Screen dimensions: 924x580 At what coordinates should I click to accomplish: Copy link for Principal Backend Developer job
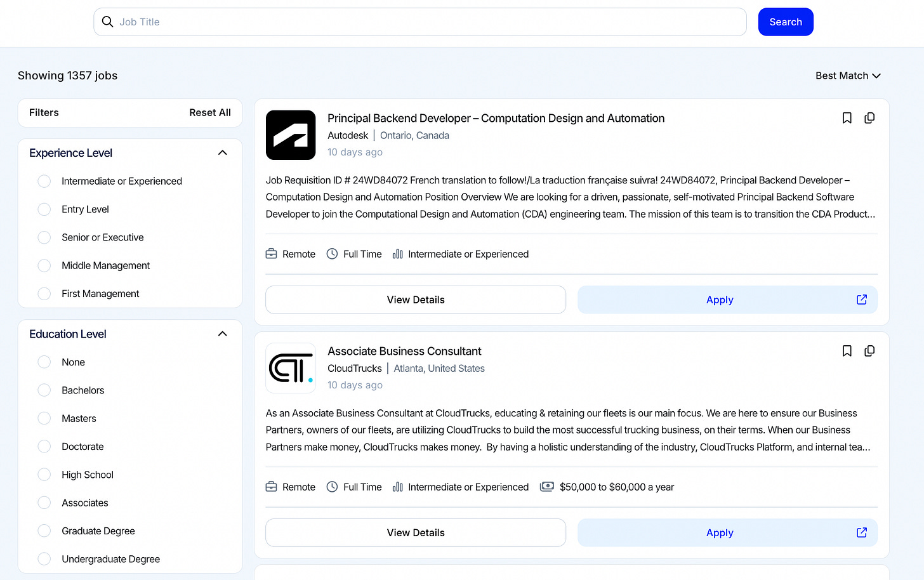869,118
